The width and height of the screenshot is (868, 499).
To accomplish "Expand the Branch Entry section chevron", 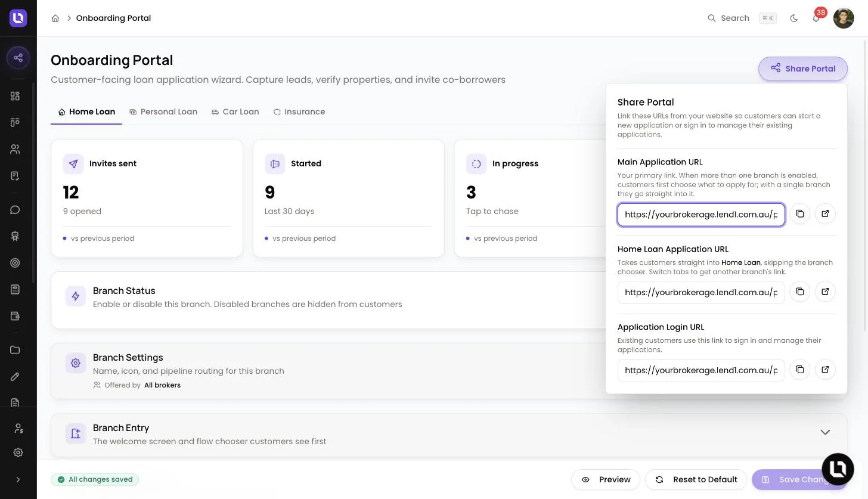I will pos(825,432).
